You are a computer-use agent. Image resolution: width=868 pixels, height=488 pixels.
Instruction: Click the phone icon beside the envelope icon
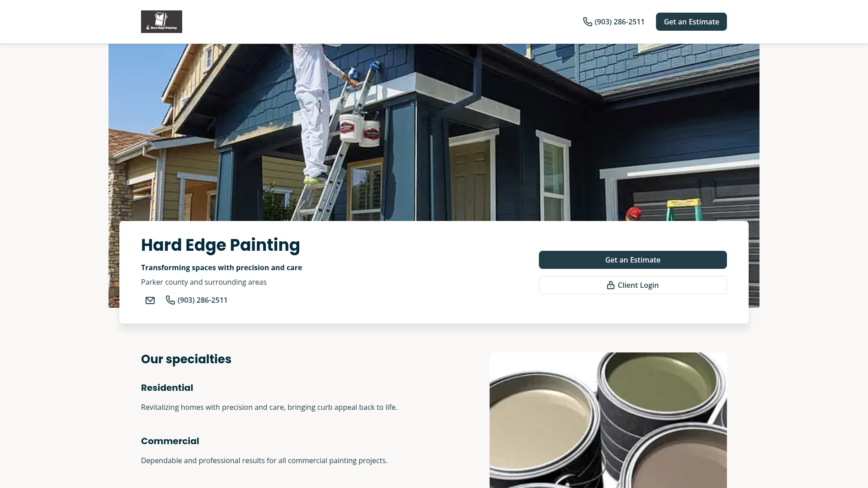click(x=170, y=300)
